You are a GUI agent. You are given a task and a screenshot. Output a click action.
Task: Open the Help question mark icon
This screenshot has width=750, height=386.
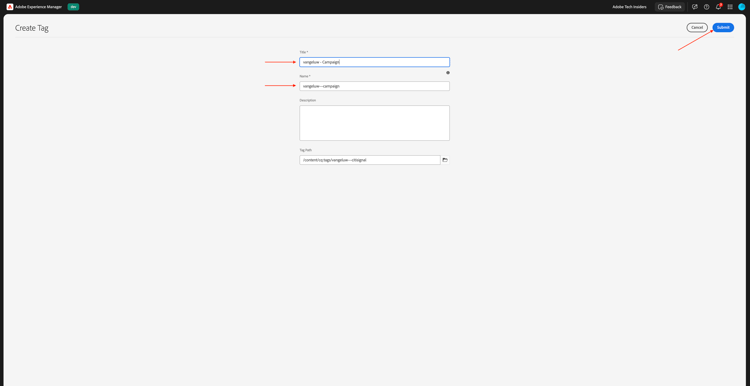[x=706, y=7]
